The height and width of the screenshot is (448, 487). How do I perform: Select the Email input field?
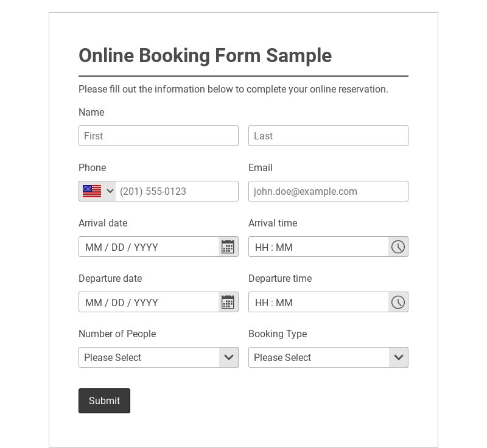(x=328, y=191)
